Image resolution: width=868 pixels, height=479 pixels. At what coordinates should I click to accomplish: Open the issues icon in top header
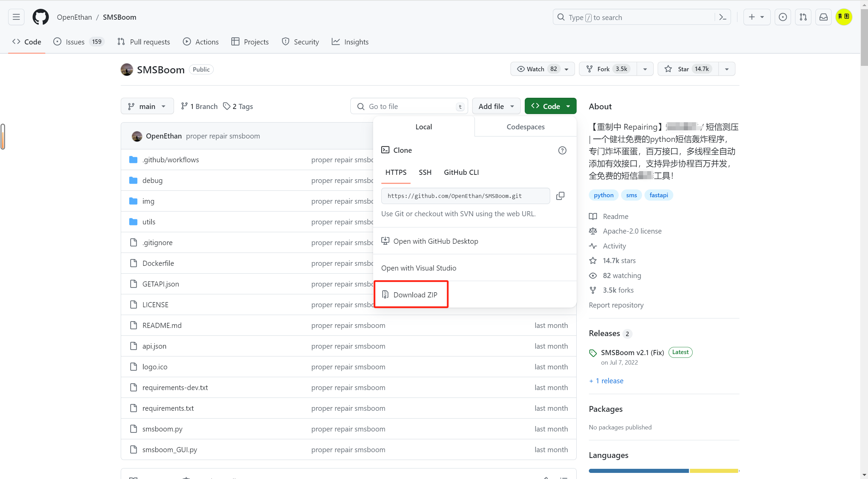(783, 17)
